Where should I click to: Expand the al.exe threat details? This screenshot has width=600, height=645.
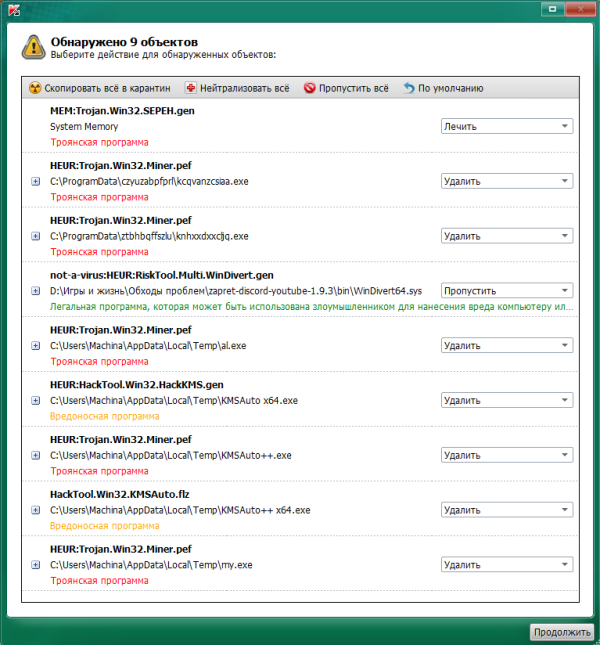36,346
